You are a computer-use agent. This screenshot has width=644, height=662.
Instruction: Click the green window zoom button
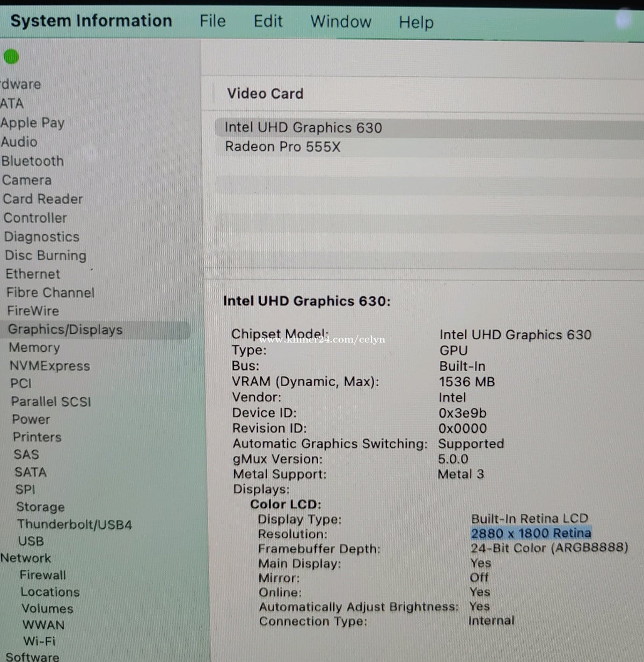click(11, 56)
